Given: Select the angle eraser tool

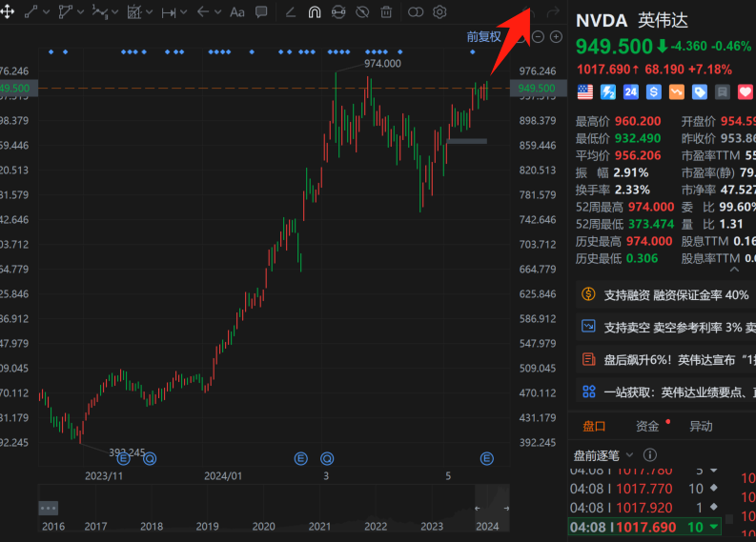Looking at the screenshot, I should coord(290,12).
